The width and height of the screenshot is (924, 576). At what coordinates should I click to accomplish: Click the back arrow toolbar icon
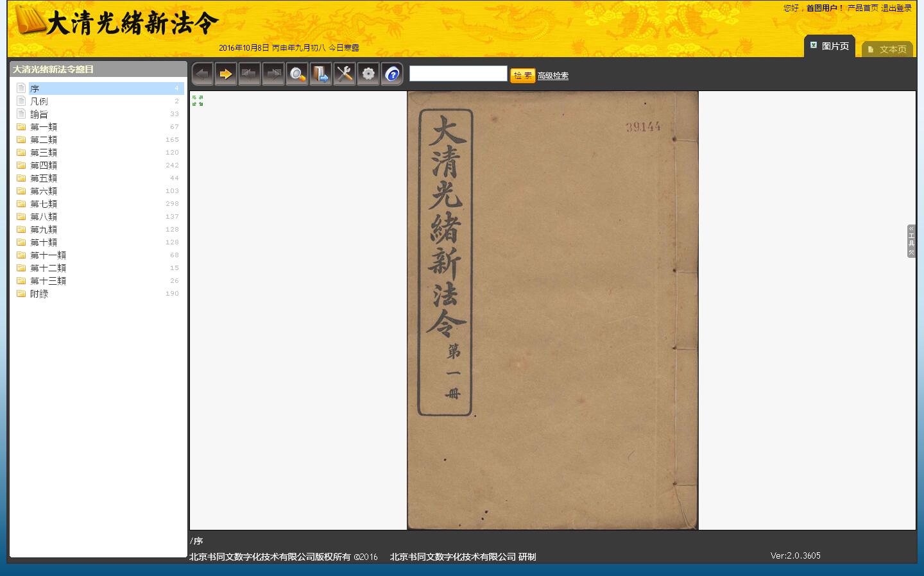tap(202, 74)
